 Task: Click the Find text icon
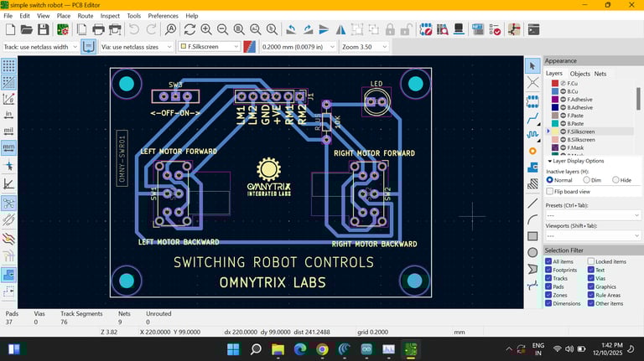tap(170, 29)
